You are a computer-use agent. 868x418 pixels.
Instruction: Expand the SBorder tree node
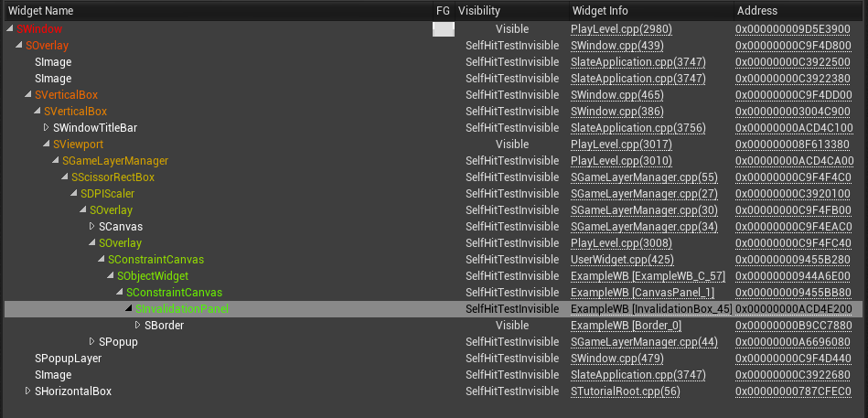tap(138, 325)
